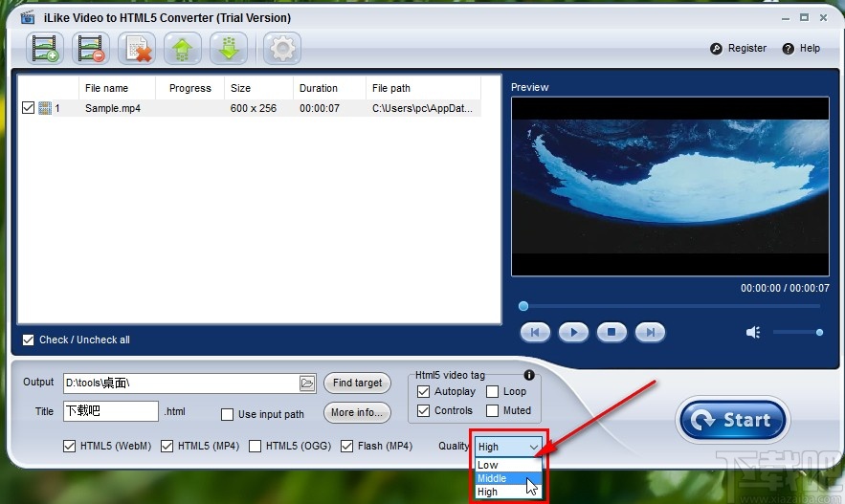
Task: Uncheck the Sample.mp4 row checkbox
Action: 28,108
